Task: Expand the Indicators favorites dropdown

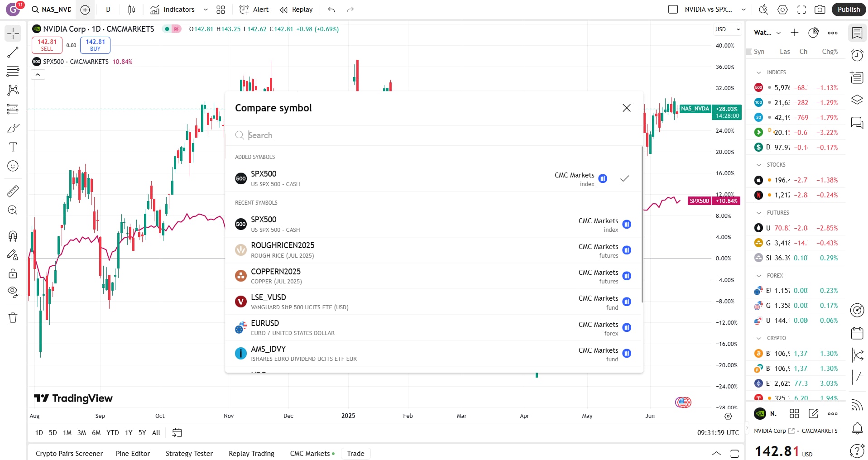Action: (x=206, y=10)
